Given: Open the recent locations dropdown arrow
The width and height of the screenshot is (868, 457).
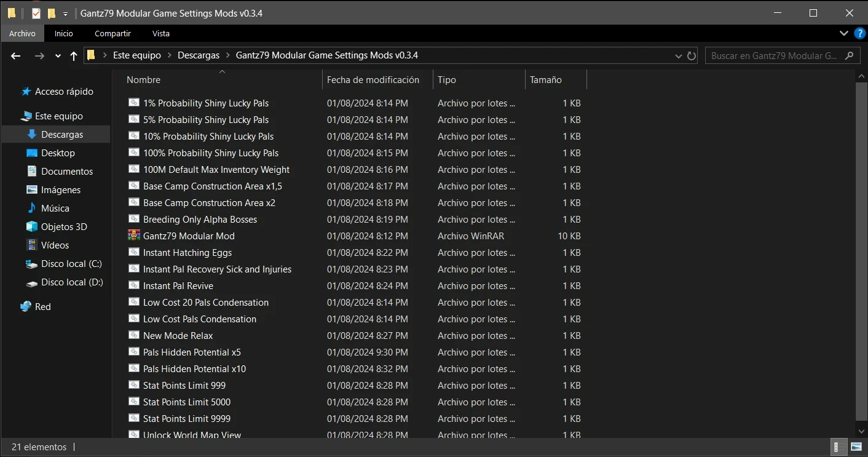Looking at the screenshot, I should tap(58, 55).
